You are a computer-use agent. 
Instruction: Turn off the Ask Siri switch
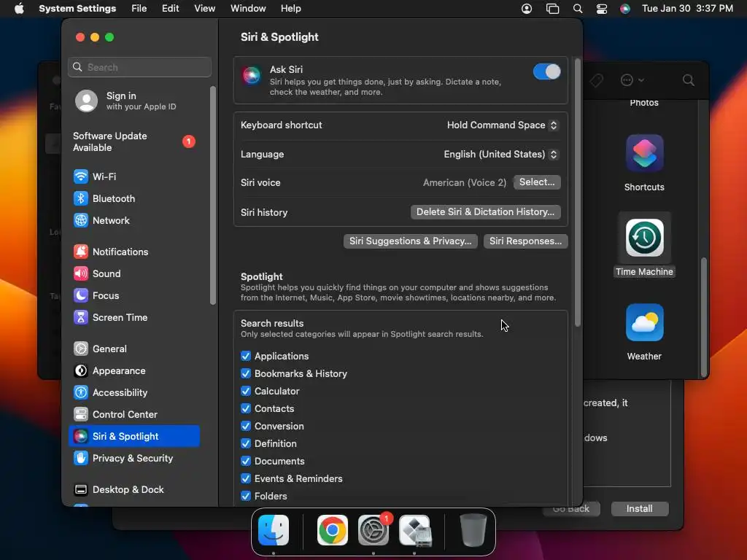[546, 72]
